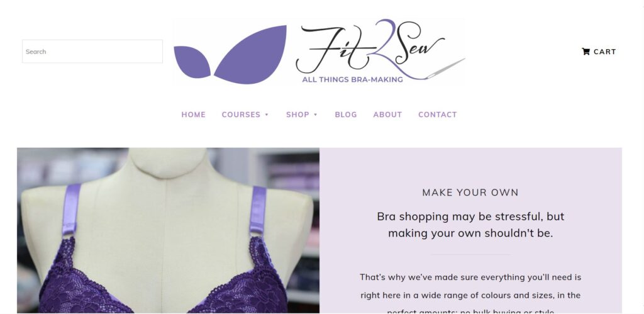Viewport: 644px width, 314px height.
Task: Click the MAKE YOUR OWN heading
Action: 470,193
